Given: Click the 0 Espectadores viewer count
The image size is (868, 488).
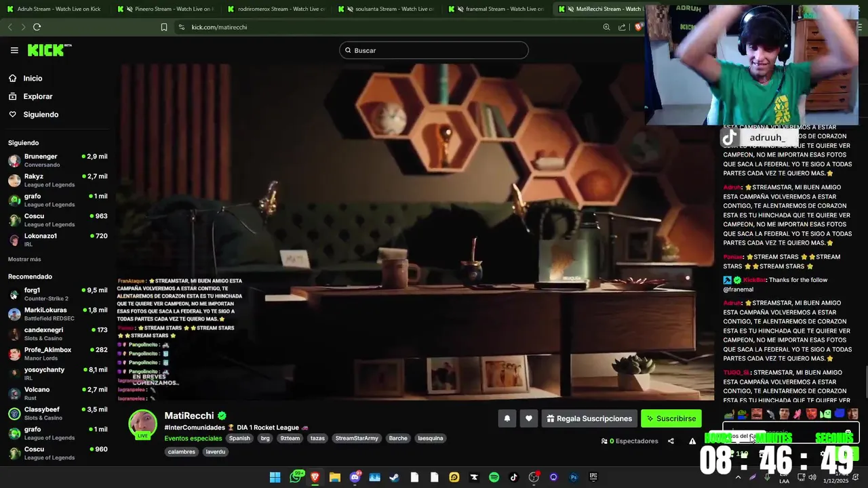Looking at the screenshot, I should 629,441.
